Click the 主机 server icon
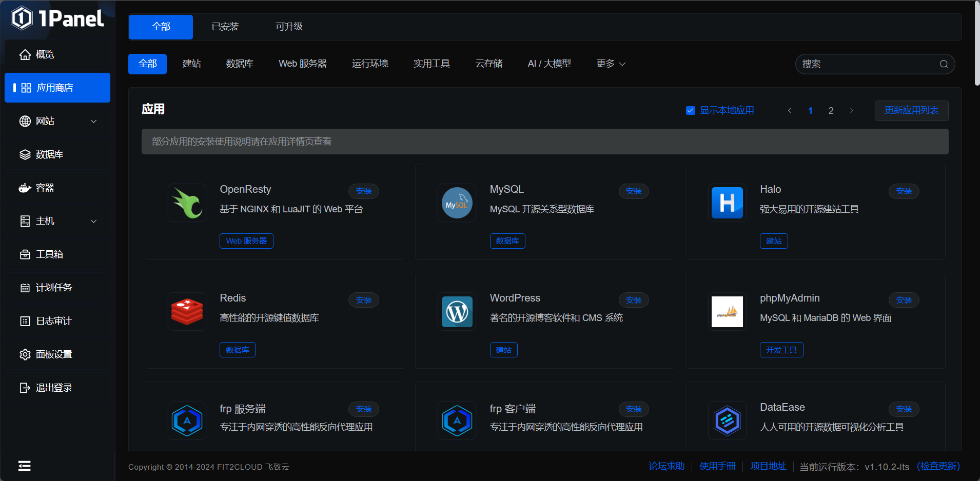The height and width of the screenshot is (481, 980). pyautogui.click(x=25, y=221)
